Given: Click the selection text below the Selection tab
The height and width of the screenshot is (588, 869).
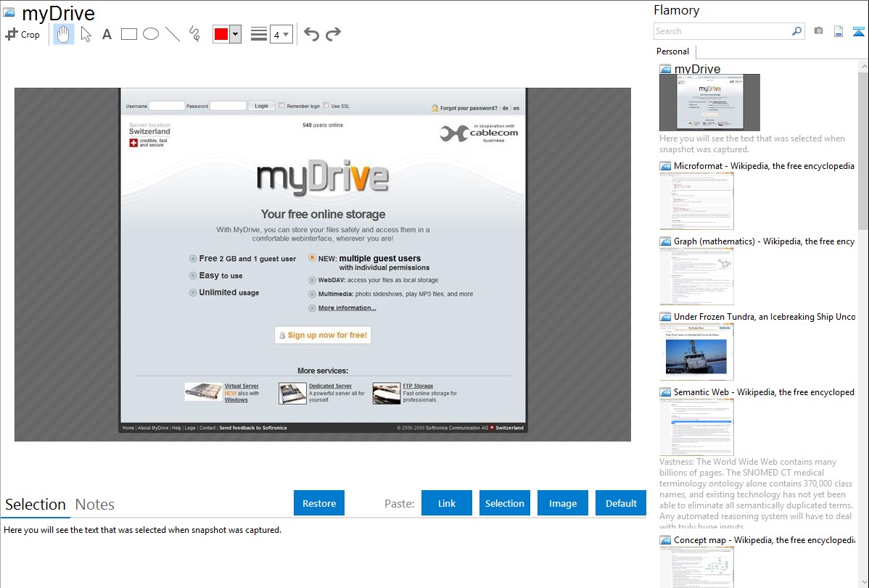Looking at the screenshot, I should click(142, 530).
